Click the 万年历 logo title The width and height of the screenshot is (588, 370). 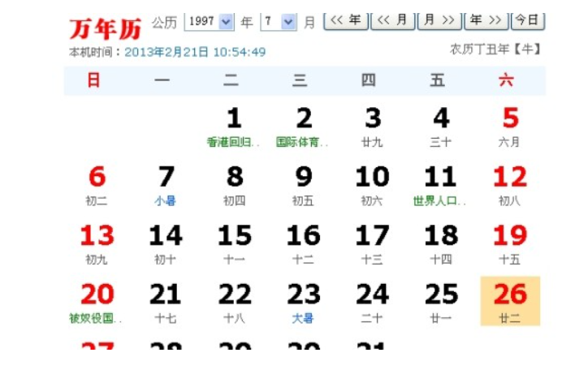click(105, 27)
